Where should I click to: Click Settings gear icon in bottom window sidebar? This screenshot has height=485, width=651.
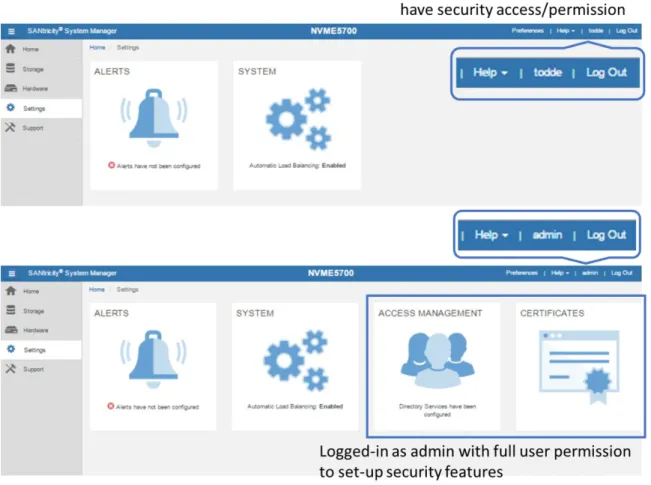click(x=11, y=349)
